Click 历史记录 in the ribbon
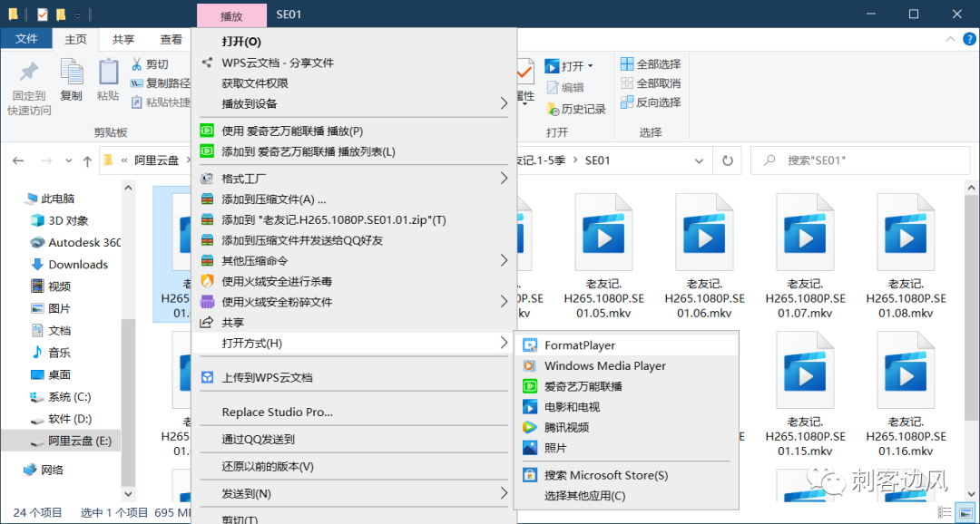This screenshot has height=524, width=980. 576,110
